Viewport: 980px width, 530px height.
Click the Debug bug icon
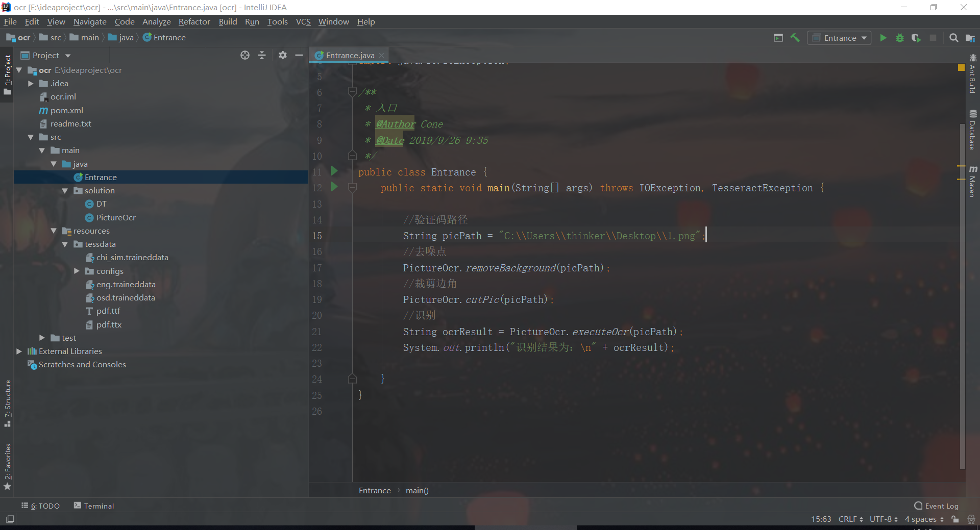tap(899, 38)
